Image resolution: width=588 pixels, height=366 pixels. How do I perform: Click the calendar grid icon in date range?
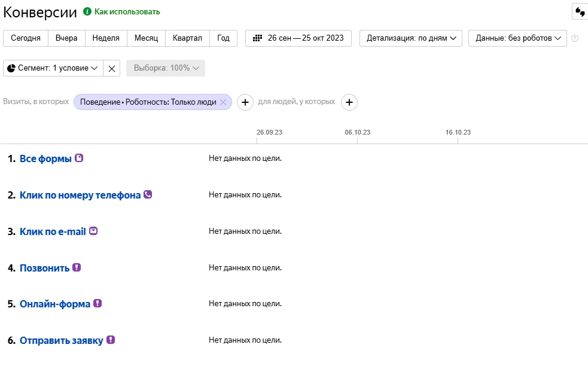pos(257,38)
